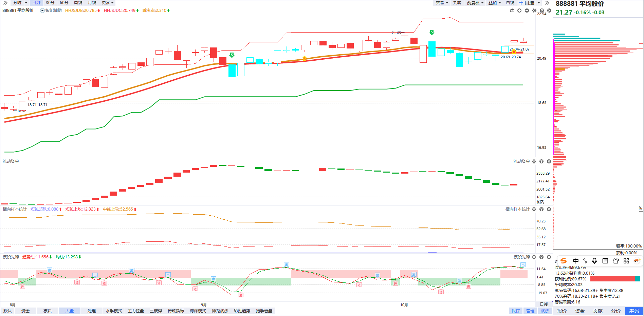Screen dimensions: 644x316
Task: Open the 前复权 adjustment dropdown
Action: [x=475, y=3]
